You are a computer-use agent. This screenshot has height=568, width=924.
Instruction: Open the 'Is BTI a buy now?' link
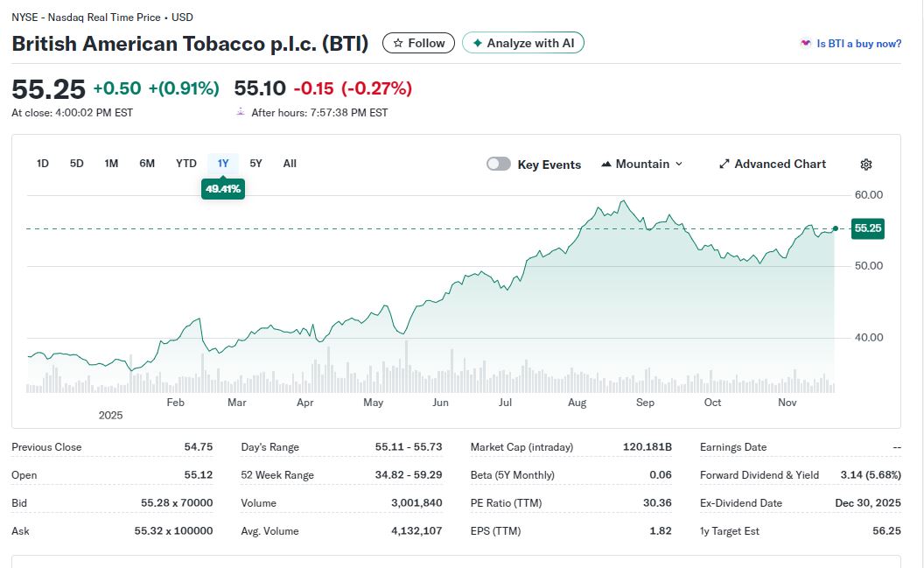click(858, 44)
